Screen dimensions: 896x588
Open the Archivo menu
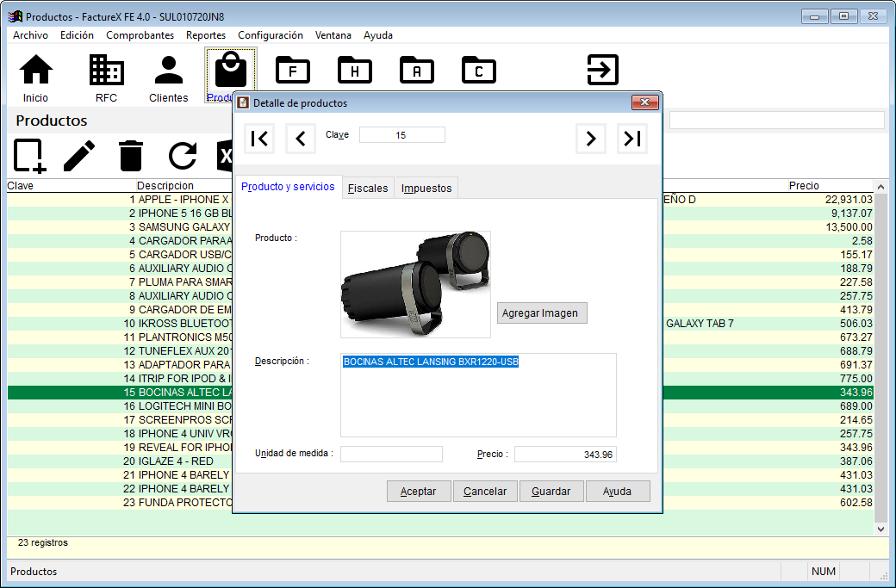point(30,35)
